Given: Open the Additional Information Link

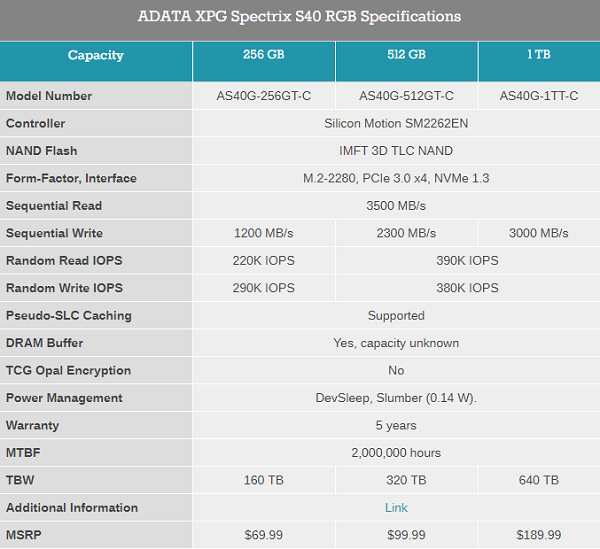Looking at the screenshot, I should pyautogui.click(x=396, y=508).
